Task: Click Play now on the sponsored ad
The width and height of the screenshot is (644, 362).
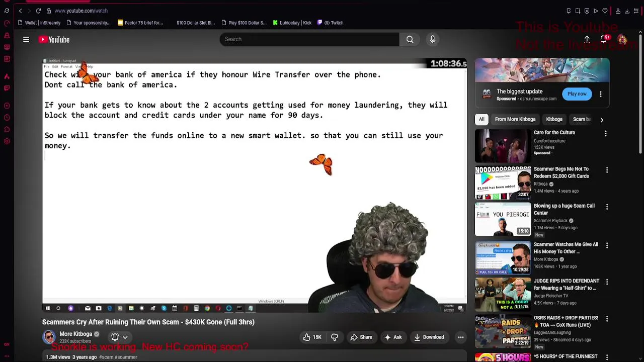Action: click(x=577, y=94)
